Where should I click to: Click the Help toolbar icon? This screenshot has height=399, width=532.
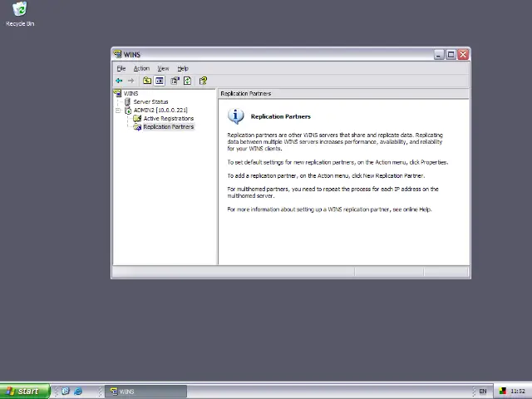pos(203,81)
